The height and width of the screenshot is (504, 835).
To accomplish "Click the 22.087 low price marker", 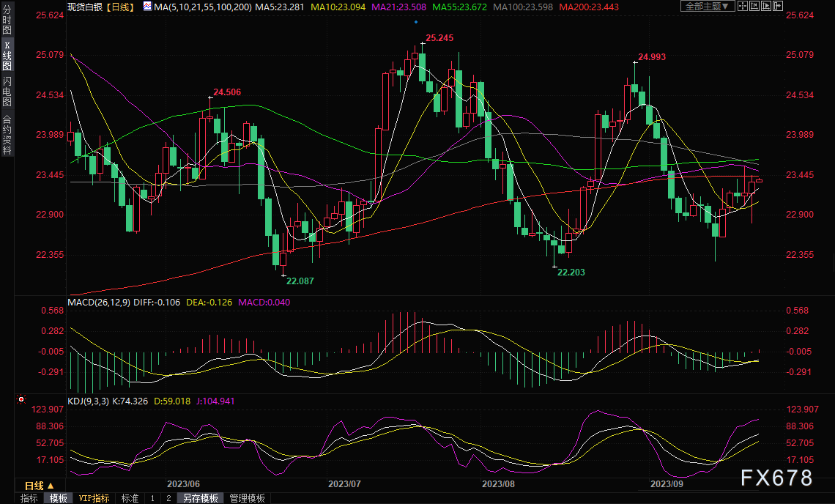I will pyautogui.click(x=300, y=281).
